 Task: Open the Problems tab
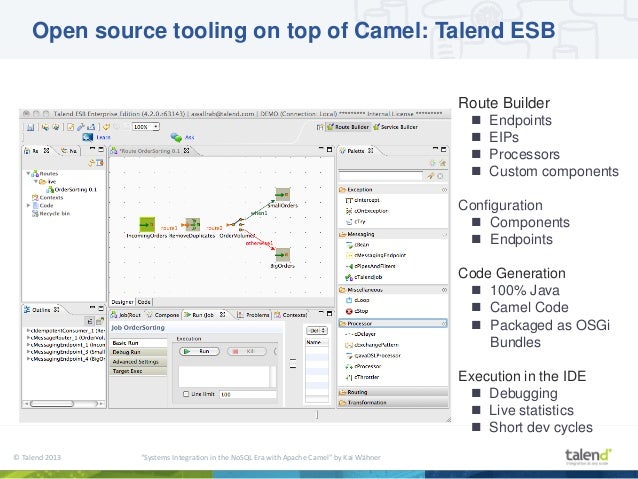tap(253, 315)
